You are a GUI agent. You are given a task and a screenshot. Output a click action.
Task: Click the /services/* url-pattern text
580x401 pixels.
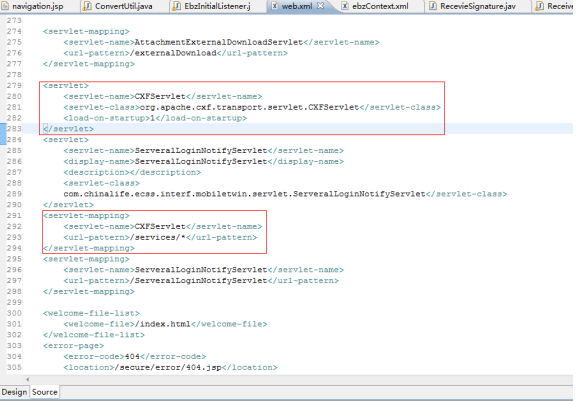click(158, 237)
